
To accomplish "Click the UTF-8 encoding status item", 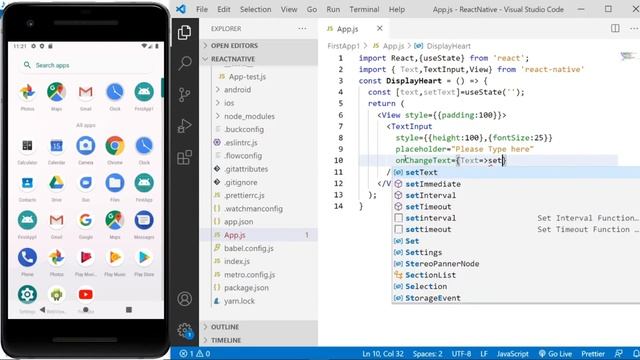I will pos(461,353).
